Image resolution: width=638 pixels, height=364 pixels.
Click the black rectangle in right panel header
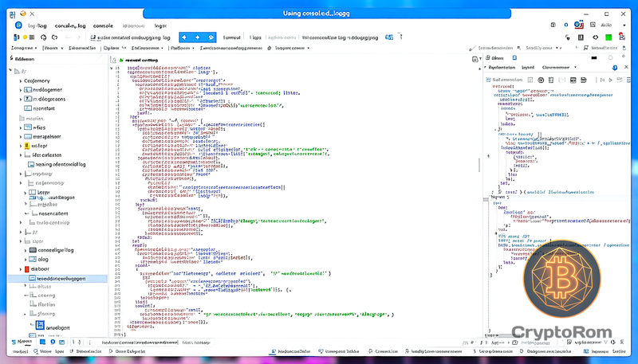pos(594,57)
